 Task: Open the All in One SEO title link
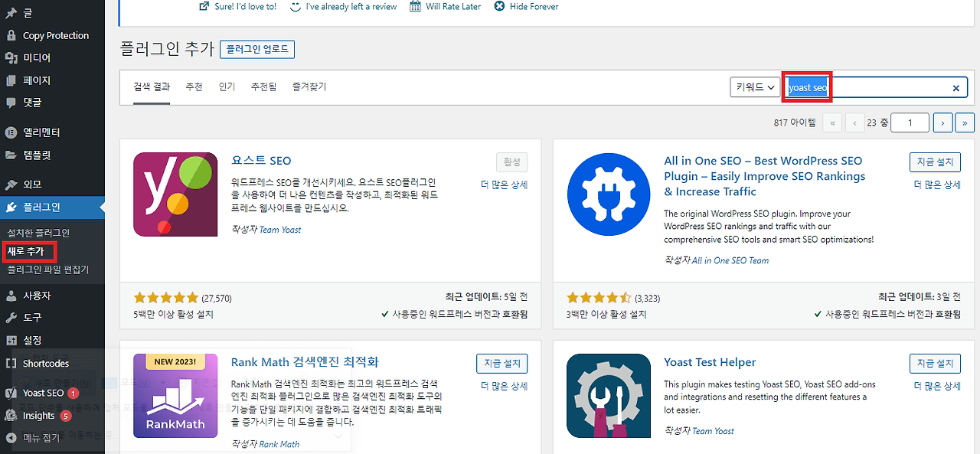click(x=764, y=176)
